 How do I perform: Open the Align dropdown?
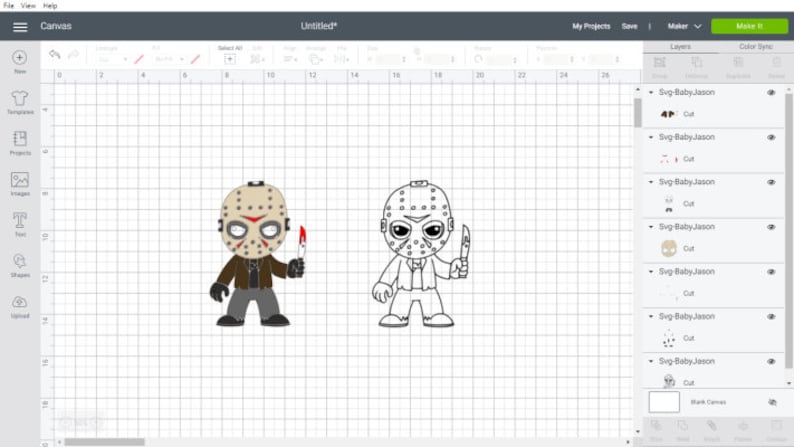tap(290, 59)
